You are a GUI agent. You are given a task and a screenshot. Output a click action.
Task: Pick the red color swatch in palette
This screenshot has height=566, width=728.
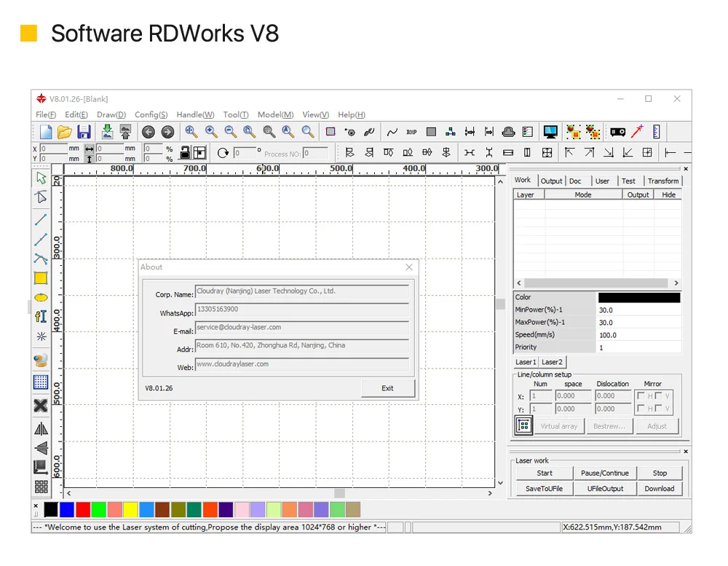click(83, 509)
